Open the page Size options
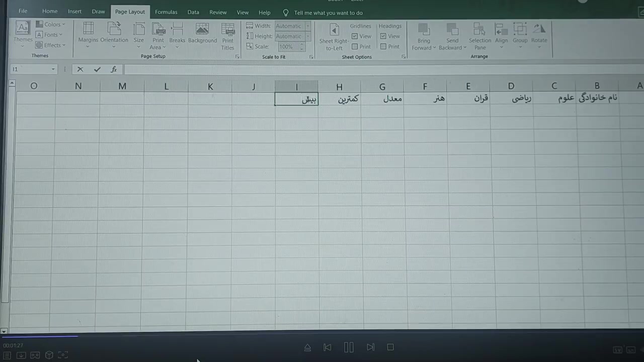This screenshot has width=644, height=362. pos(139,34)
